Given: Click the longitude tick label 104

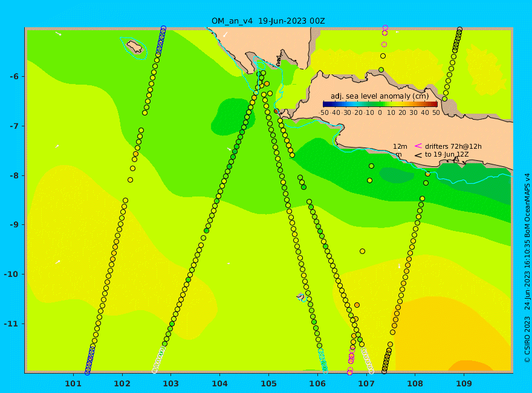Looking at the screenshot, I should click(x=219, y=384).
